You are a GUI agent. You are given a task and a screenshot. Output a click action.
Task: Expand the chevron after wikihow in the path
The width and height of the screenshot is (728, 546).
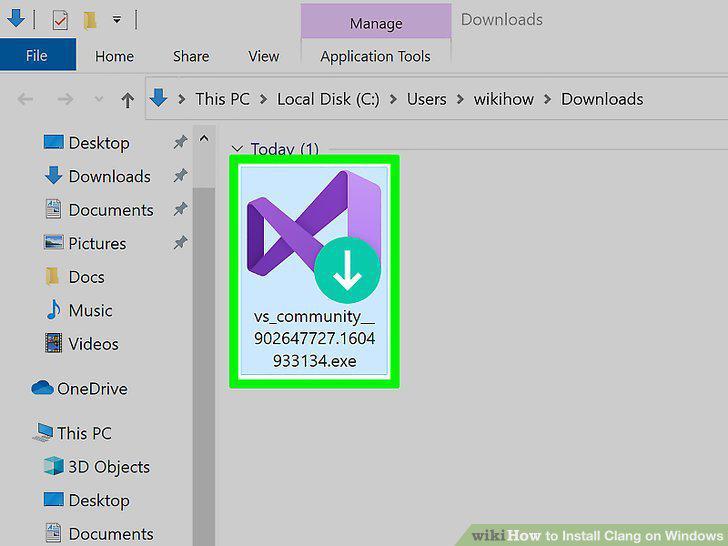point(548,99)
